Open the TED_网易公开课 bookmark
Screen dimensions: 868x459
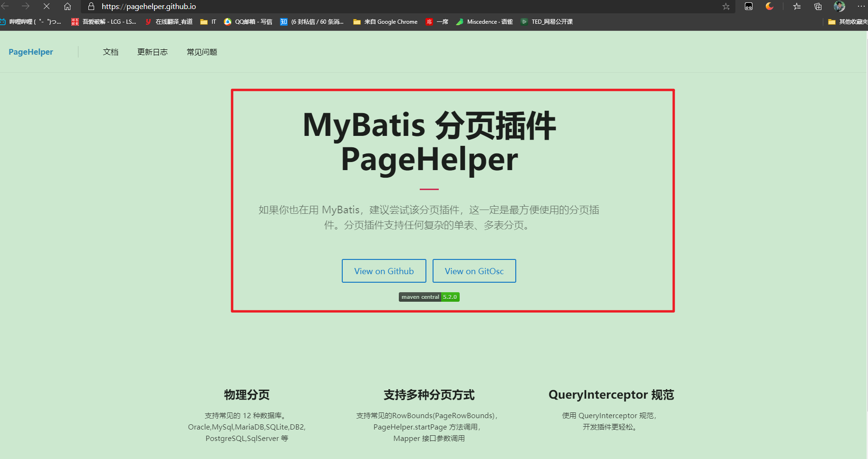coord(547,22)
